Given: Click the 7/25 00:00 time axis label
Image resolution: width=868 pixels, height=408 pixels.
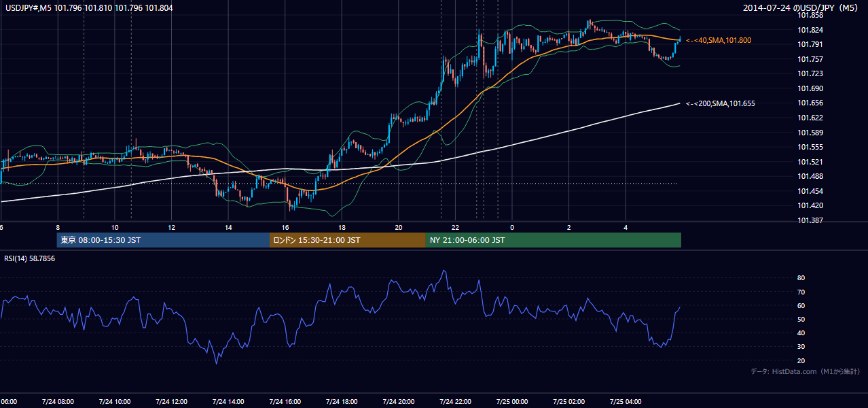Looking at the screenshot, I should [511, 402].
